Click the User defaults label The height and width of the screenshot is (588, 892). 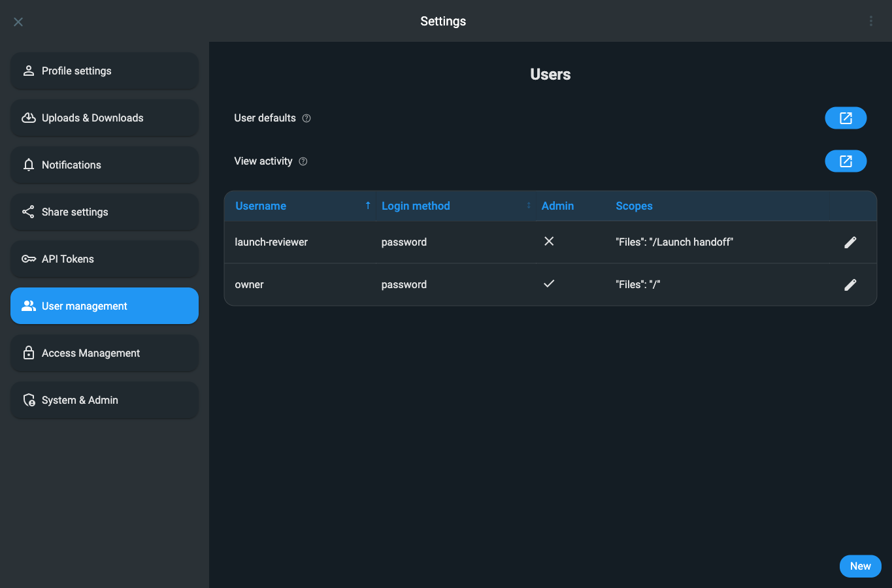coord(265,118)
